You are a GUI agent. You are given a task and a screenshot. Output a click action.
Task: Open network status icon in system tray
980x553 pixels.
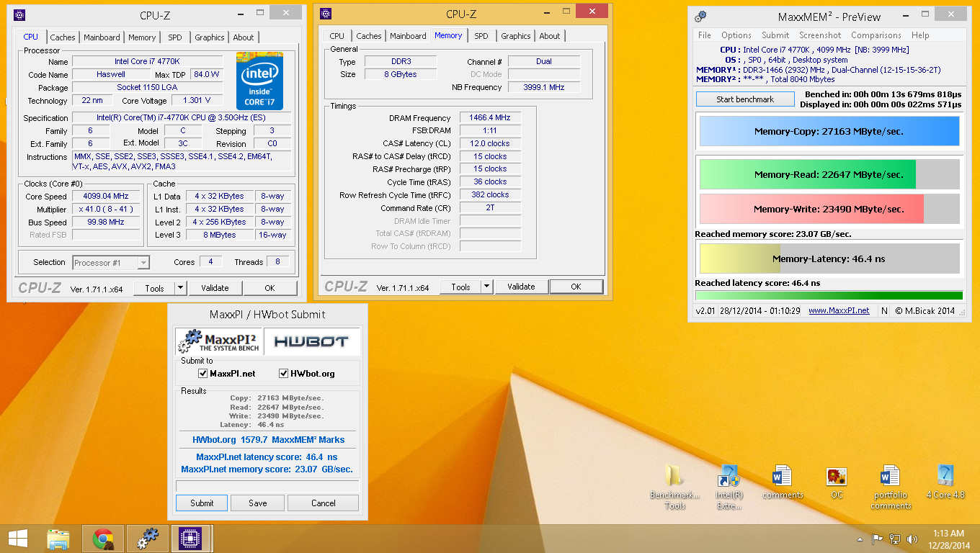click(895, 539)
